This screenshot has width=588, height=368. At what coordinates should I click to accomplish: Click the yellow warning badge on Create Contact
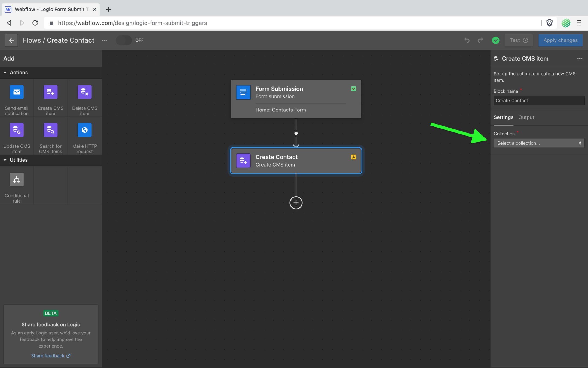tap(354, 157)
